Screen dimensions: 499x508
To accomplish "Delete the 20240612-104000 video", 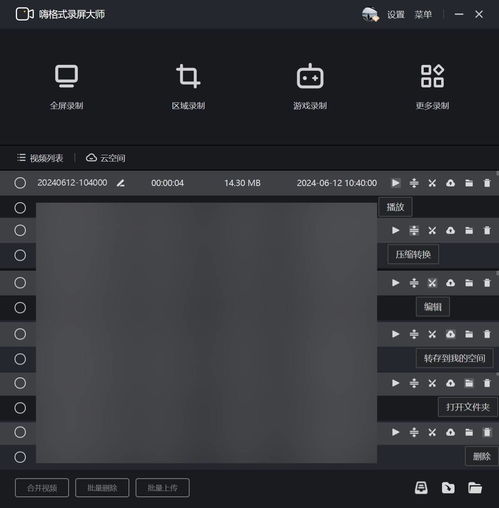I will (487, 183).
